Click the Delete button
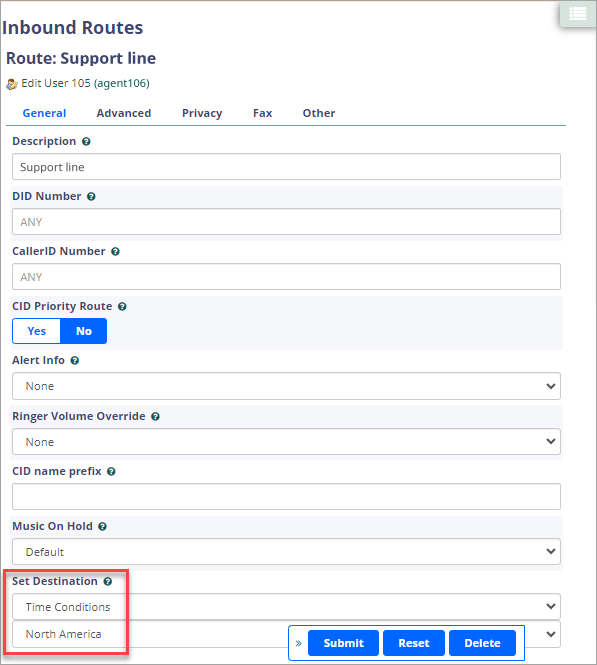Image resolution: width=597 pixels, height=665 pixels. [x=483, y=643]
